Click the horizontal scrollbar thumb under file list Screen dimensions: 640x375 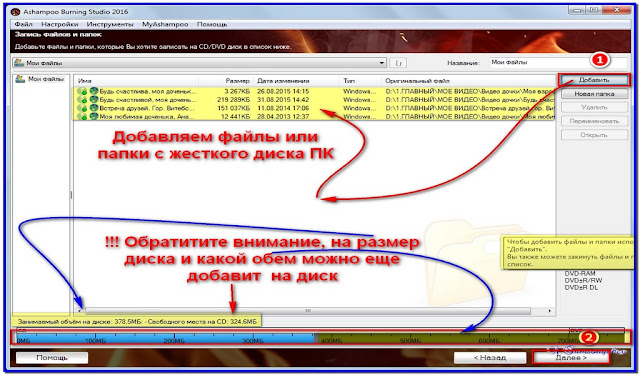click(x=308, y=311)
